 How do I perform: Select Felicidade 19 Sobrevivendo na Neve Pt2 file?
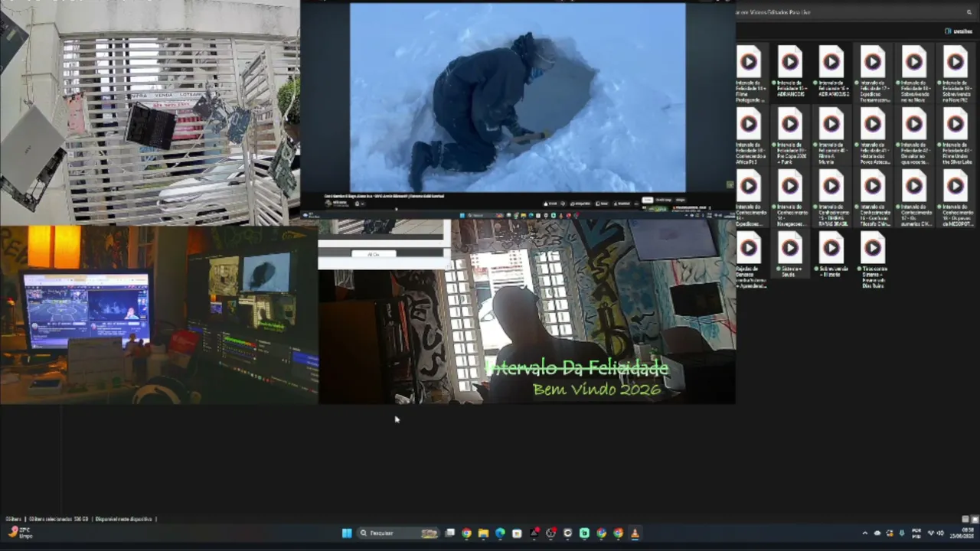click(x=955, y=74)
